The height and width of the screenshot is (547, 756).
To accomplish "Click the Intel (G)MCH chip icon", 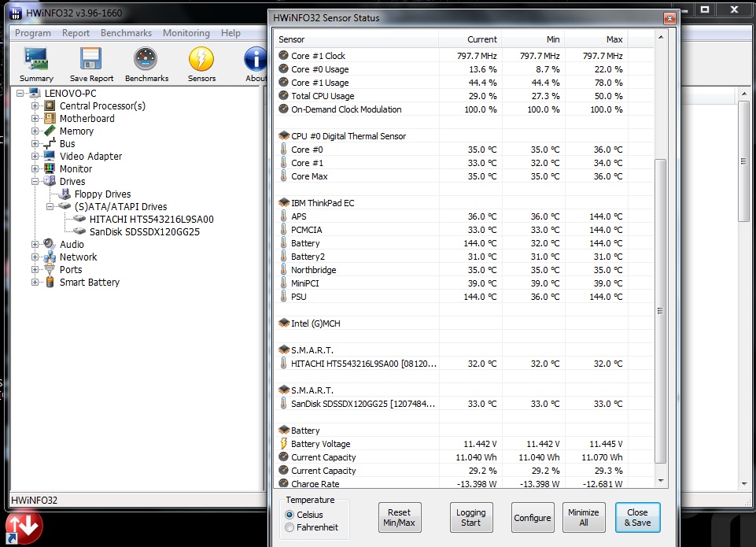I will pos(284,323).
